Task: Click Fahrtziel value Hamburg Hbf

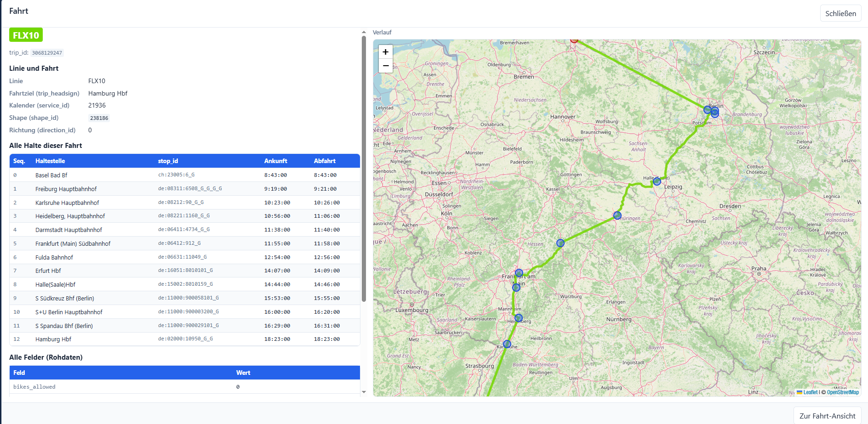Action: click(x=108, y=93)
